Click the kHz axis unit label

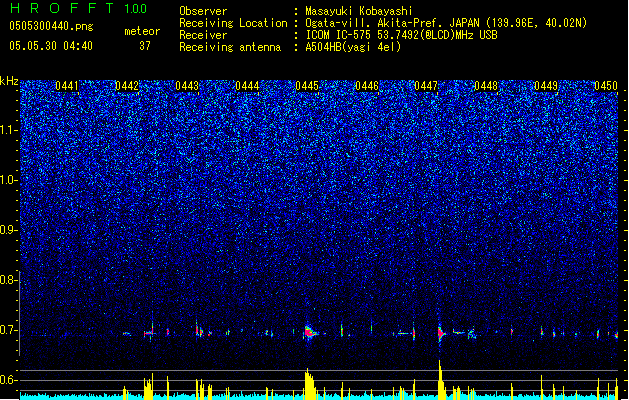pyautogui.click(x=9, y=81)
